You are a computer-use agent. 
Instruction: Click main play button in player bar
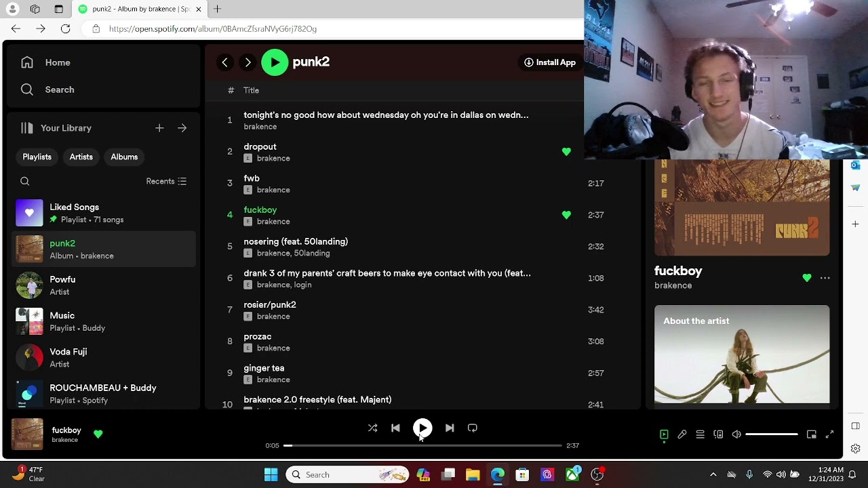(x=422, y=428)
